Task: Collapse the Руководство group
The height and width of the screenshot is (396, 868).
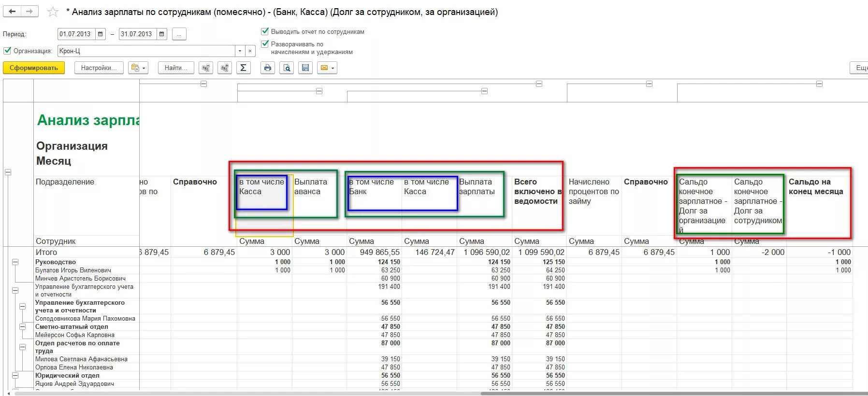Action: pos(15,262)
